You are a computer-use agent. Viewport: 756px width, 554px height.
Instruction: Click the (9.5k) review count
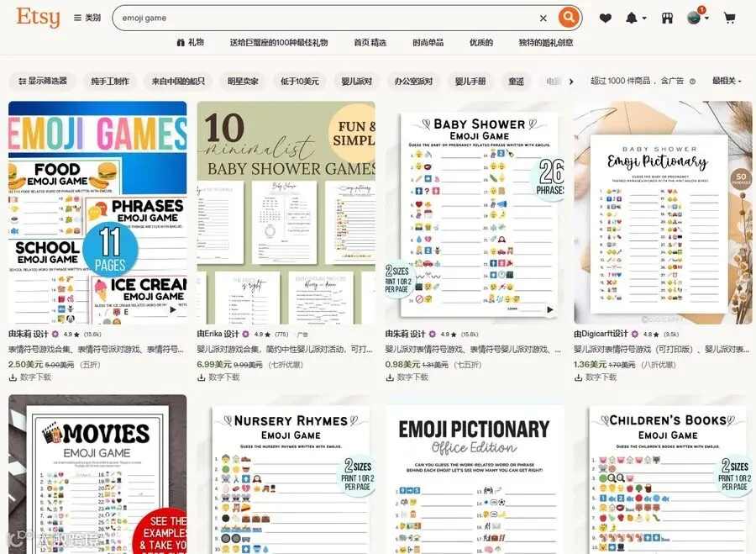point(671,335)
